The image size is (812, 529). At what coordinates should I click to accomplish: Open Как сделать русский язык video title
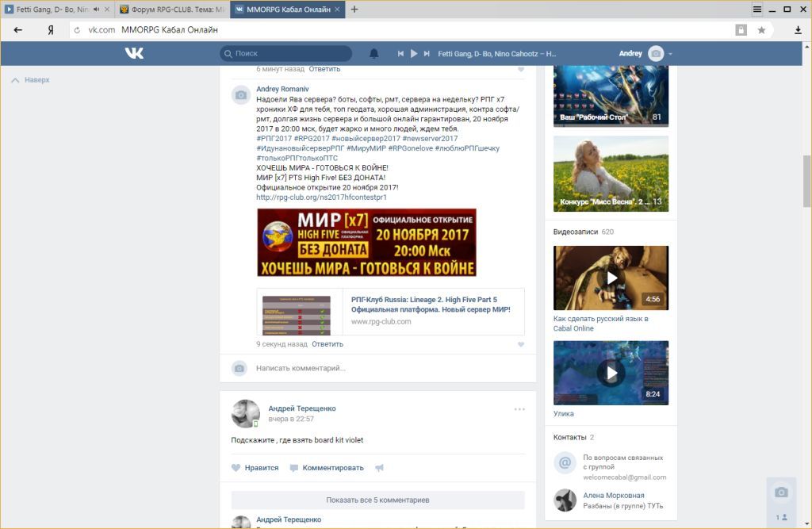point(601,324)
